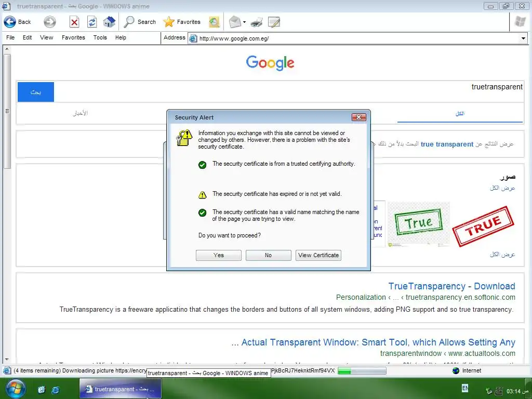
Task: Click green check by valid name line
Action: click(x=202, y=212)
